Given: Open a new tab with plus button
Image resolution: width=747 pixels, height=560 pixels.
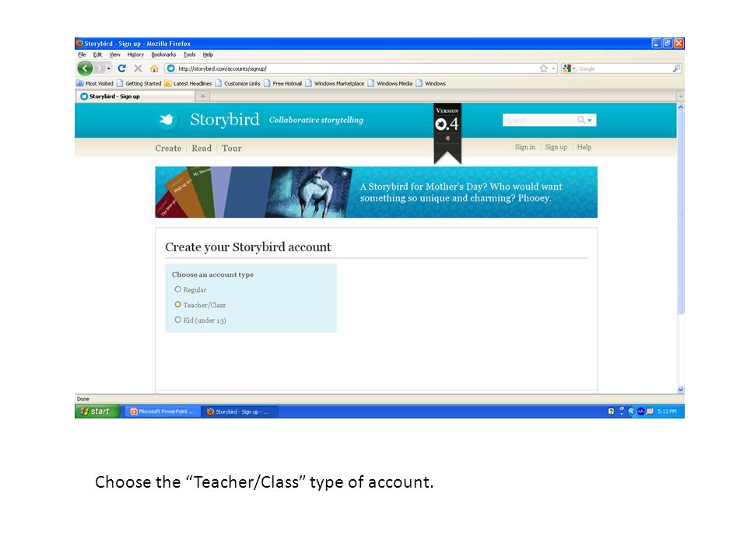Looking at the screenshot, I should [x=203, y=96].
